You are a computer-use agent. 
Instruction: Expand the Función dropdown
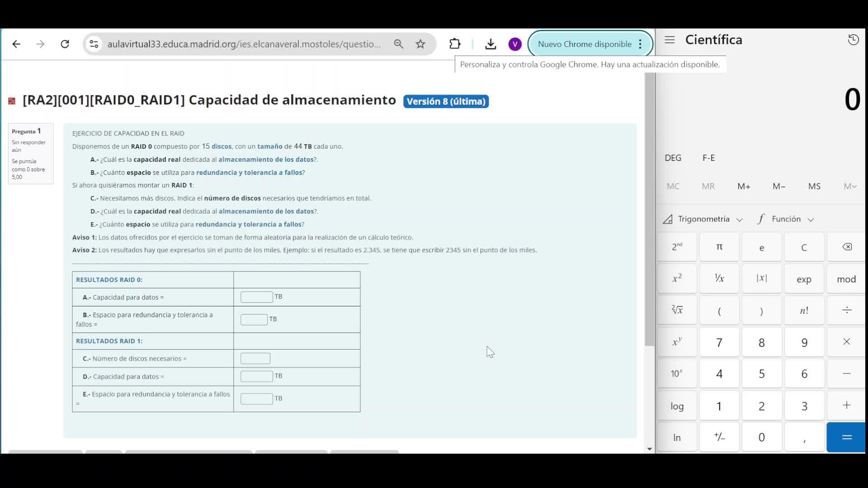point(787,219)
